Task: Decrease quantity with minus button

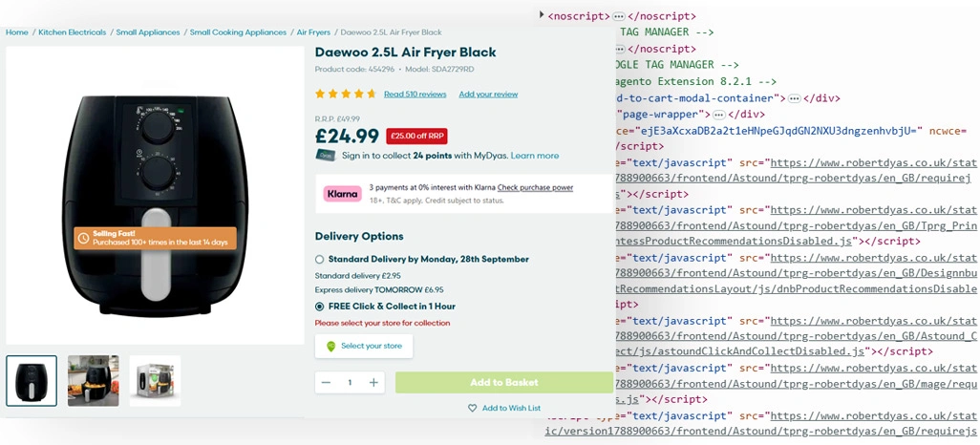Action: [x=327, y=383]
